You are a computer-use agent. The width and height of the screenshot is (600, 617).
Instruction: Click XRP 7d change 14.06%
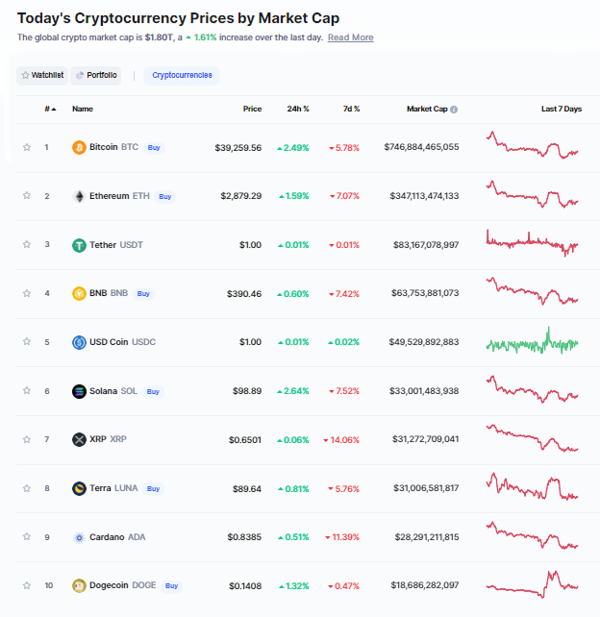(x=342, y=440)
